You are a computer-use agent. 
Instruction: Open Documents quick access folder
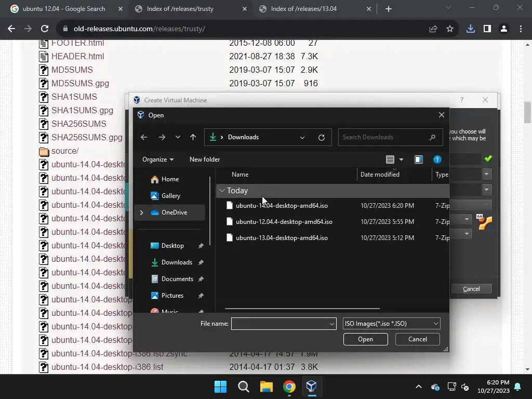(x=177, y=279)
